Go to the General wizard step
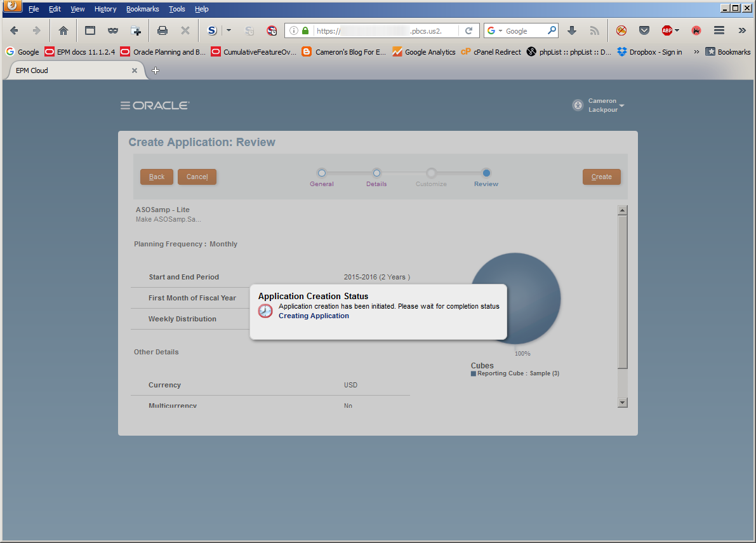 [322, 177]
